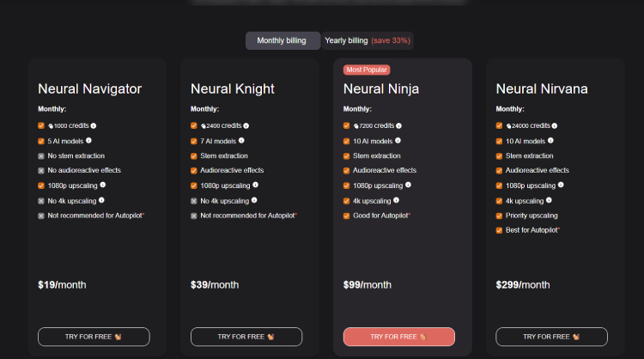Click the $39/month price
The width and height of the screenshot is (644, 359).
point(215,285)
